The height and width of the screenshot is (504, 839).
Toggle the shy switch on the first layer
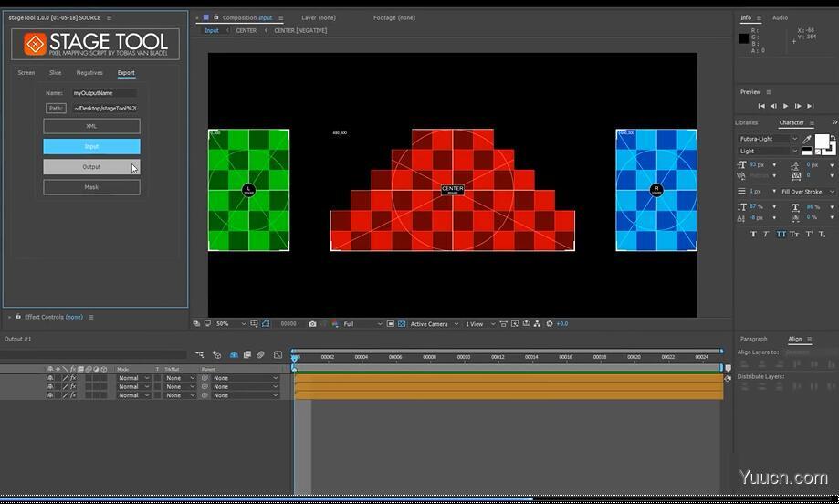coord(50,378)
